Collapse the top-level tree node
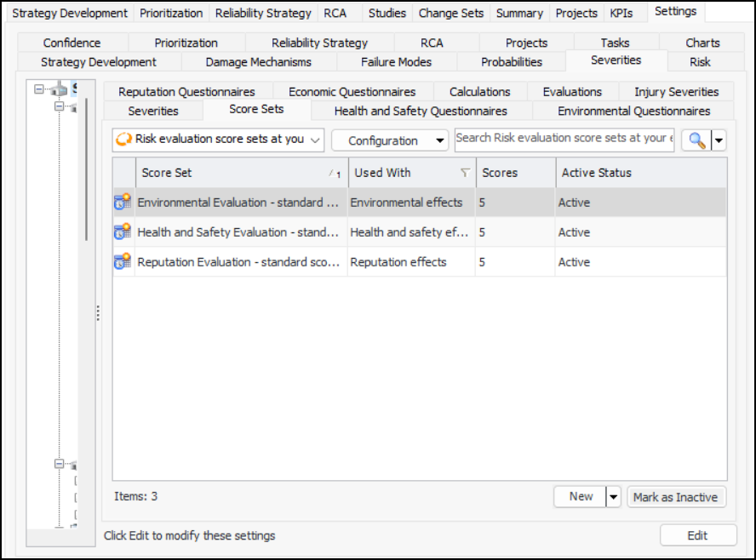Viewport: 756px width, 560px height. click(x=39, y=89)
